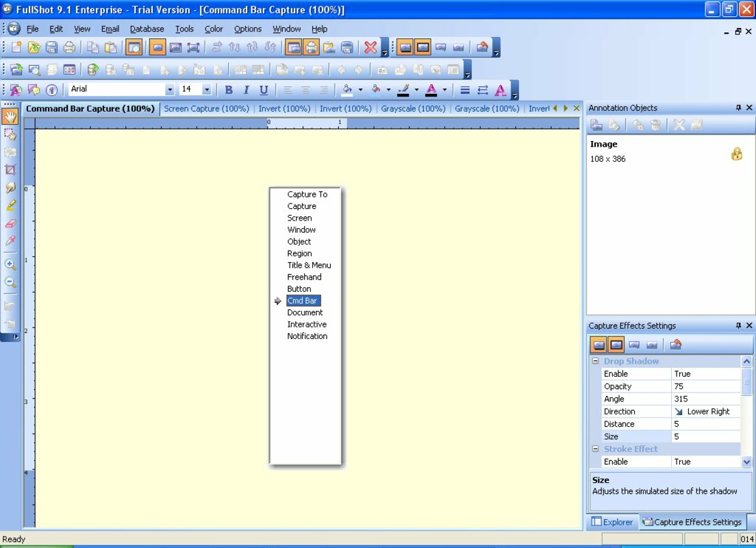Switch to the first Grayscale (100%) tab
Screen dimensions: 756x548
[413, 108]
